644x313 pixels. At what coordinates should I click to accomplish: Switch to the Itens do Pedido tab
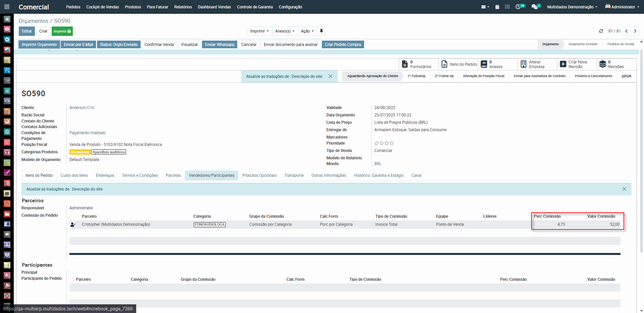(x=39, y=175)
